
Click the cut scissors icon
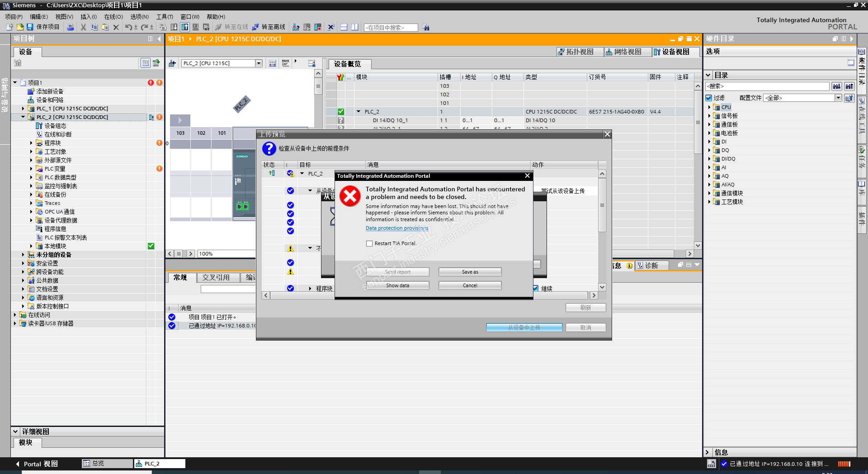[83, 27]
